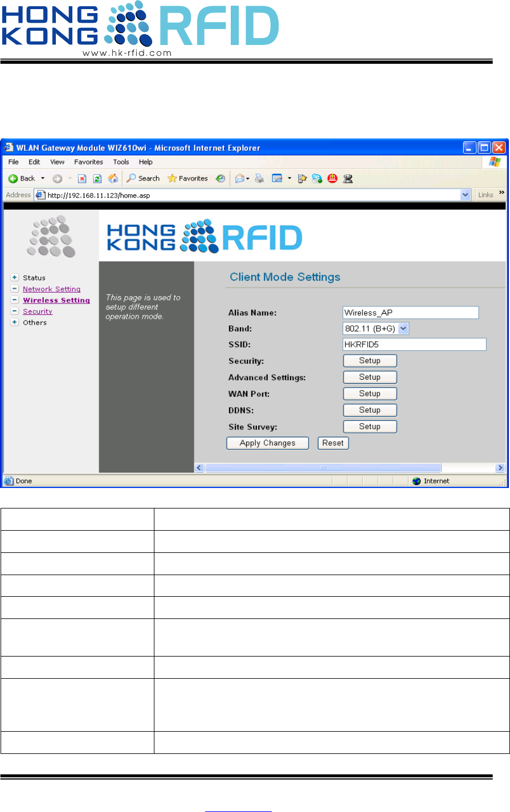Click the Print toolbar icon
This screenshot has height=812, width=510.
click(x=259, y=179)
